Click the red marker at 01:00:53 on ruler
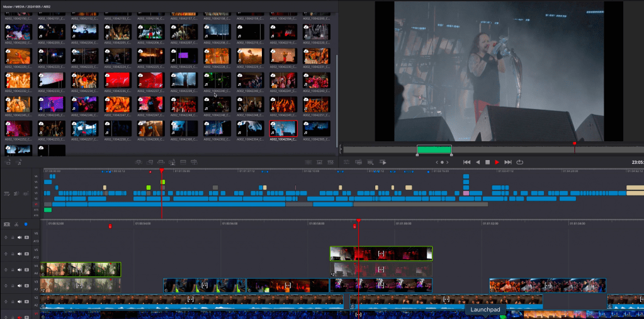 point(110,226)
